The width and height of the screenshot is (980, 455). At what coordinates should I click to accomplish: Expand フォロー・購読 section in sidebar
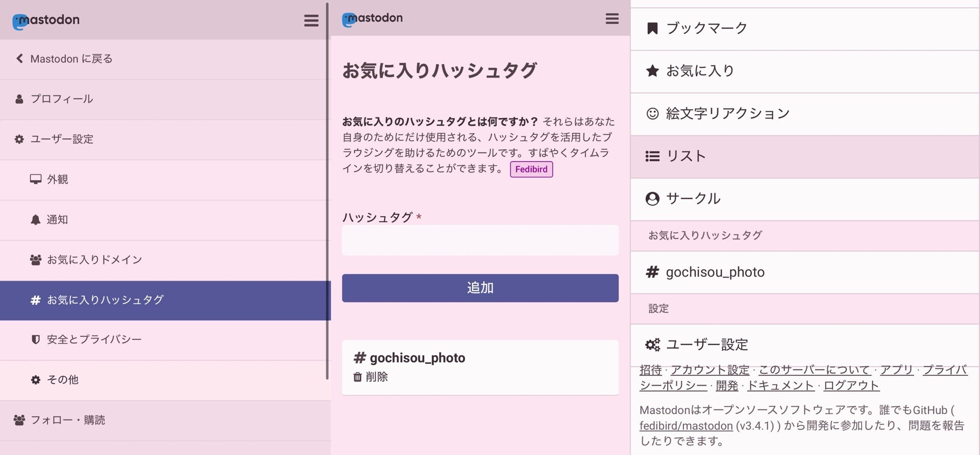[67, 420]
